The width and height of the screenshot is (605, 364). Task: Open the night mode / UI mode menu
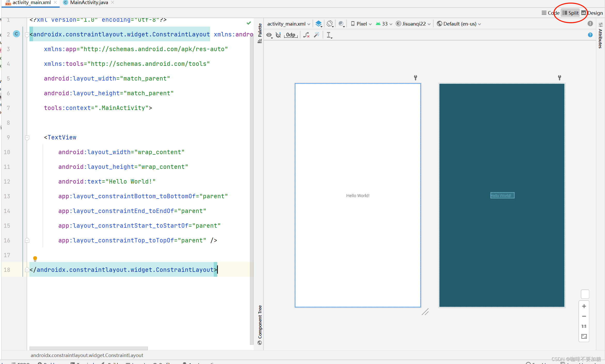pyautogui.click(x=341, y=24)
